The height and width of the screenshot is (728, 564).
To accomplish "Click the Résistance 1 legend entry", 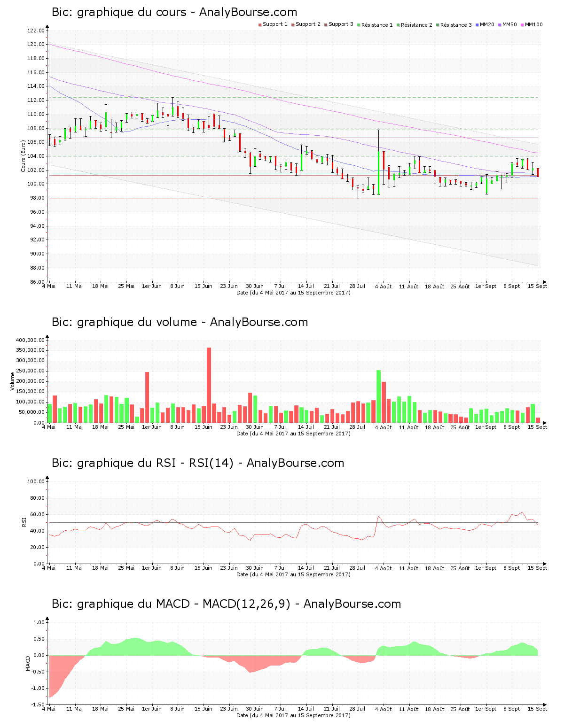I will [x=375, y=24].
